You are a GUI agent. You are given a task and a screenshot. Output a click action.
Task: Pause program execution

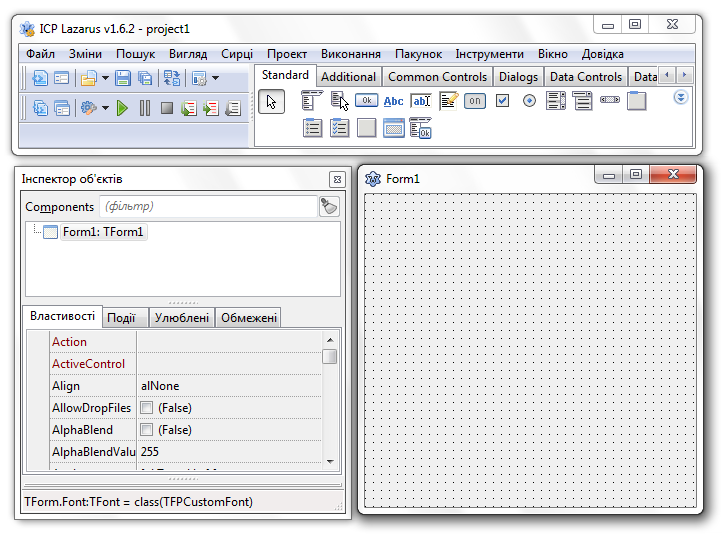(145, 109)
